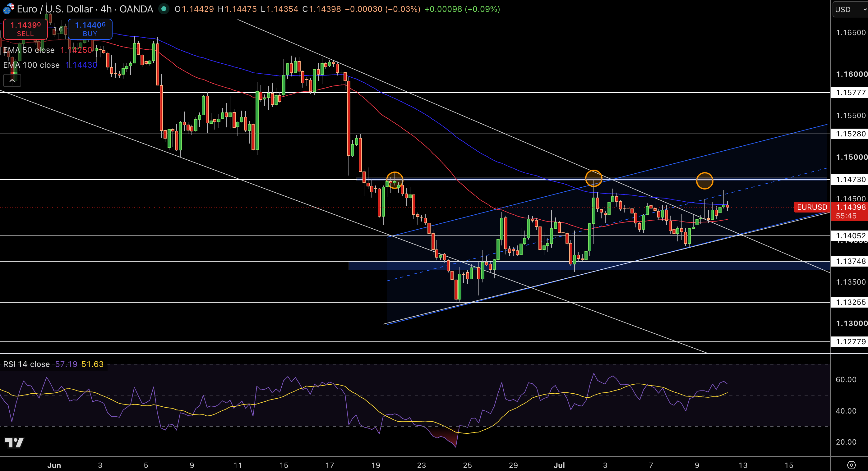Viewport: 868px width, 471px height.
Task: Click the Jun label on time axis
Action: pos(54,465)
